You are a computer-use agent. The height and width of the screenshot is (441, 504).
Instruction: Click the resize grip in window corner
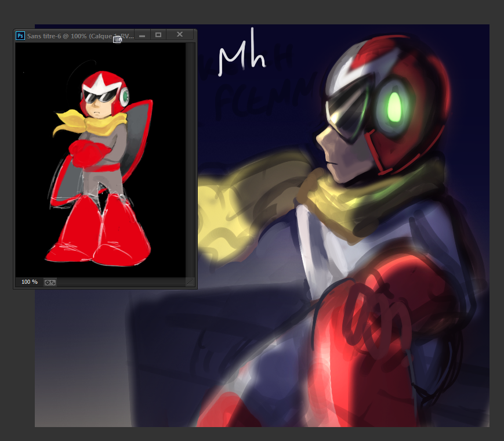190,283
